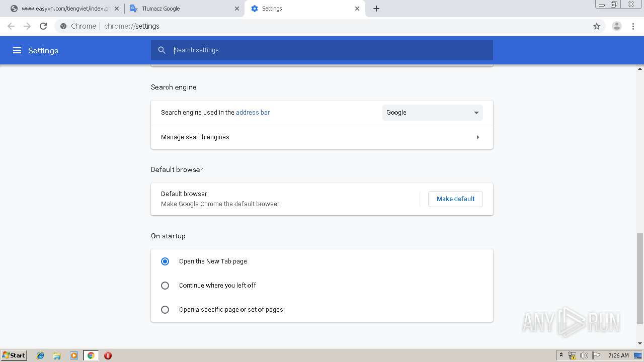
Task: Click the 7:26 AM clock
Action: click(x=618, y=355)
